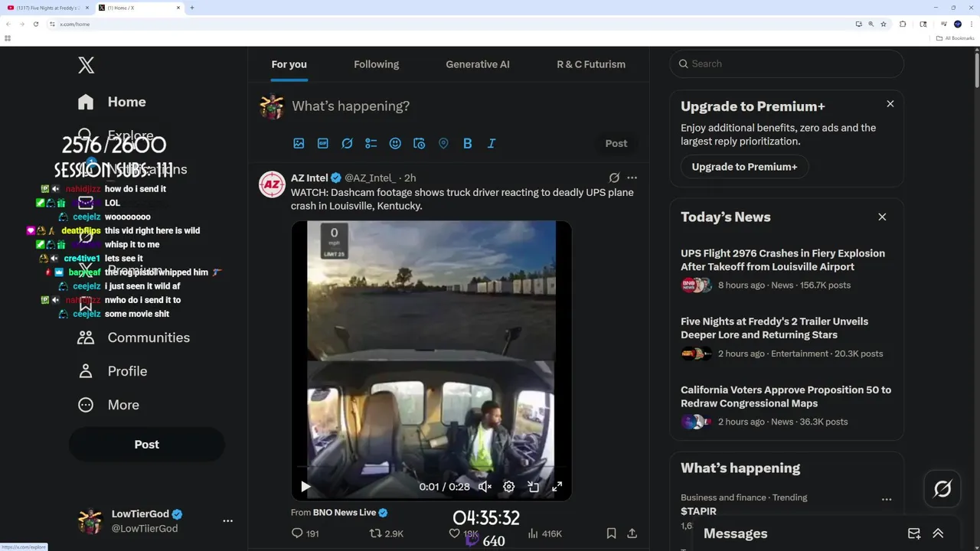This screenshot has width=980, height=551.
Task: Click the Search input field
Action: tap(787, 64)
